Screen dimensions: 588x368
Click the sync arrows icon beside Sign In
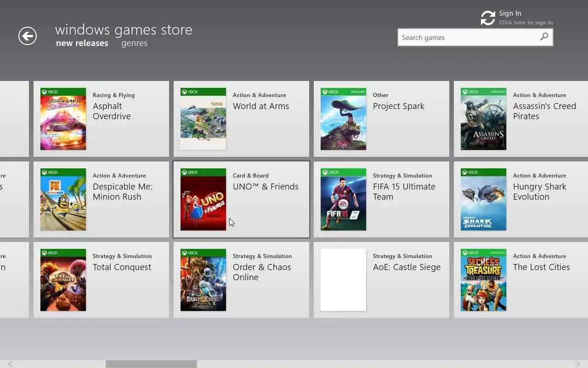coord(488,18)
